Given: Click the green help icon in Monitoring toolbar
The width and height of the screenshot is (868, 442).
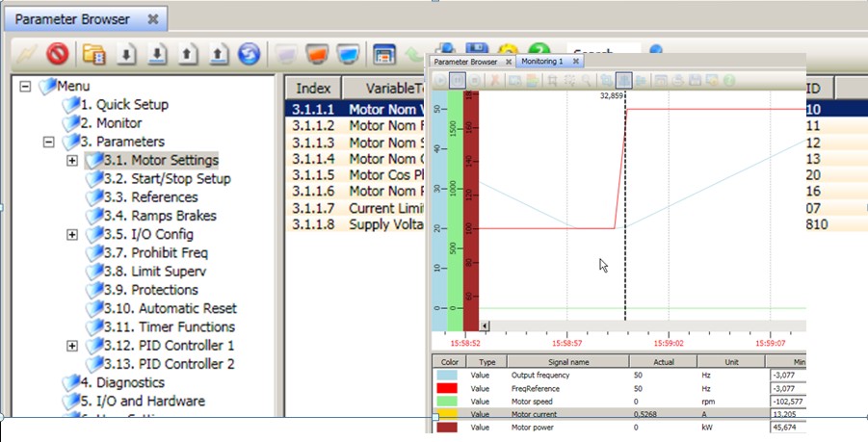Looking at the screenshot, I should [729, 81].
